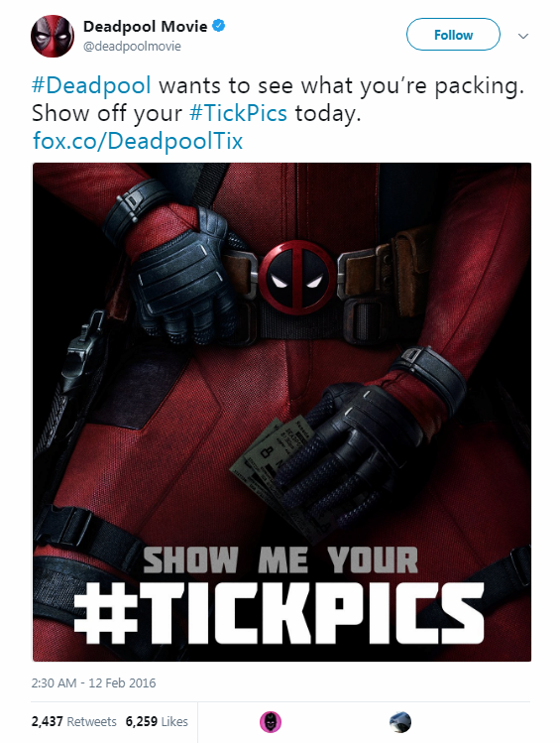
Task: Click the blue verified badge
Action: (218, 26)
